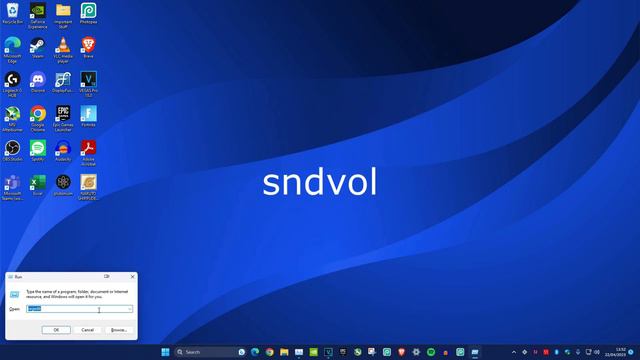Select the Excel desktop shortcut
Viewport: 640px width, 360px height.
click(x=38, y=185)
